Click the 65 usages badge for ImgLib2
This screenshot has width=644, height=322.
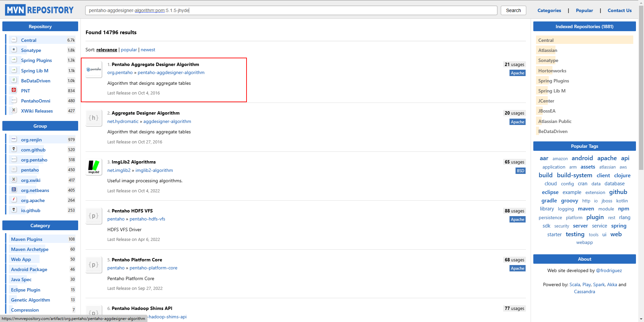point(514,162)
